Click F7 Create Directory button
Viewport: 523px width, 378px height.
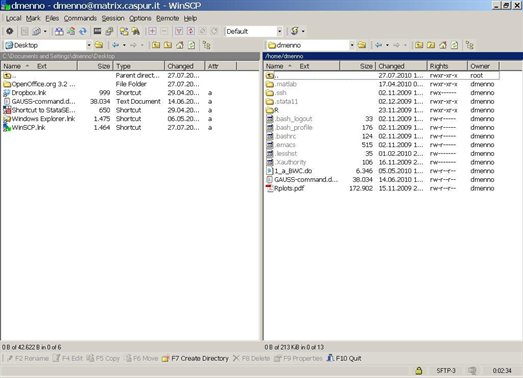(x=195, y=359)
